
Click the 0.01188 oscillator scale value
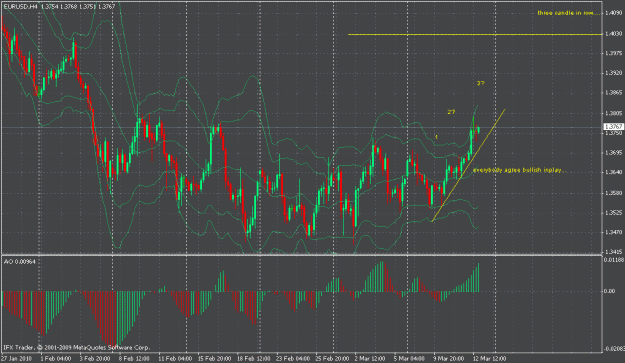pos(614,260)
